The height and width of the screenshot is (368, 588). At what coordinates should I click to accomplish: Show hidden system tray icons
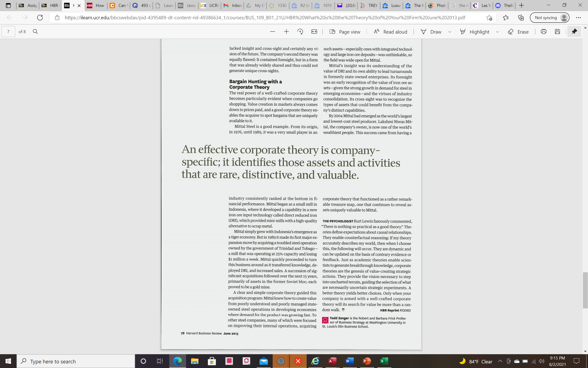500,361
